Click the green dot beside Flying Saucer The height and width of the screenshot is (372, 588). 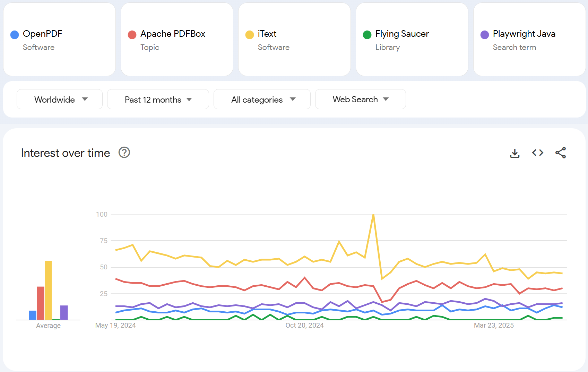[367, 35]
